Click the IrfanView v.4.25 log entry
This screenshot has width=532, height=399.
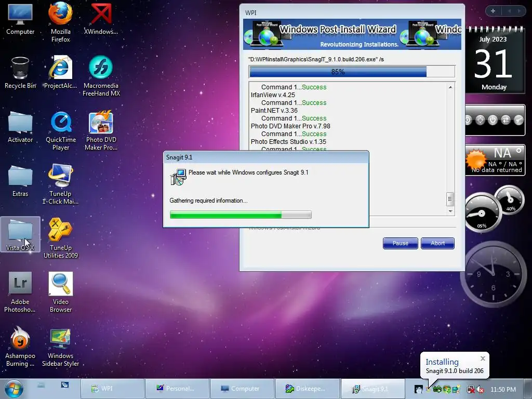273,95
